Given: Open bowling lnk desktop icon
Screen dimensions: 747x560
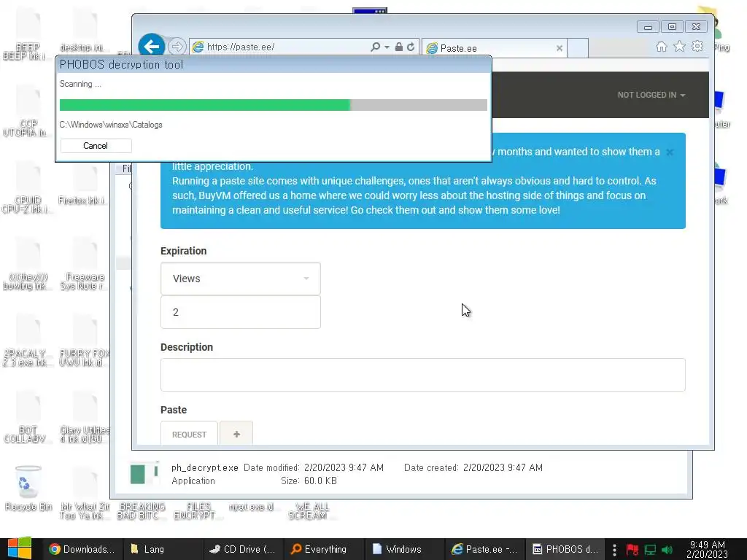Looking at the screenshot, I should [27, 265].
